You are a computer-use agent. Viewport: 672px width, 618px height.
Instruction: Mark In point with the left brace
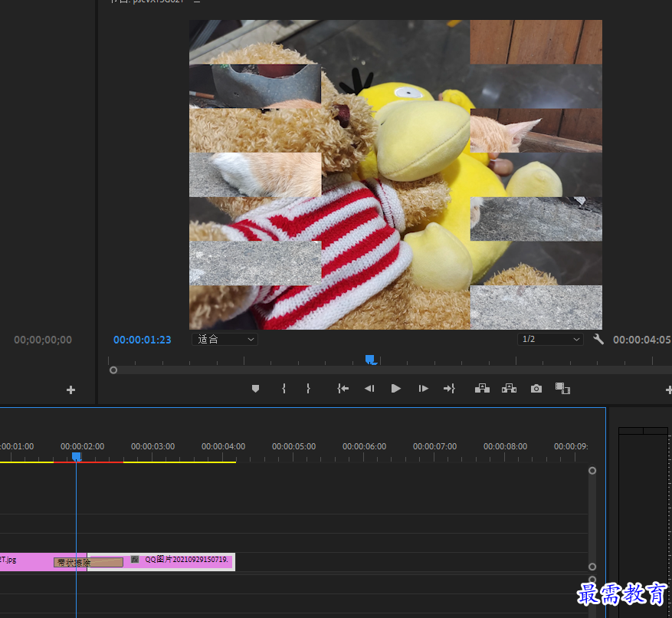(284, 389)
